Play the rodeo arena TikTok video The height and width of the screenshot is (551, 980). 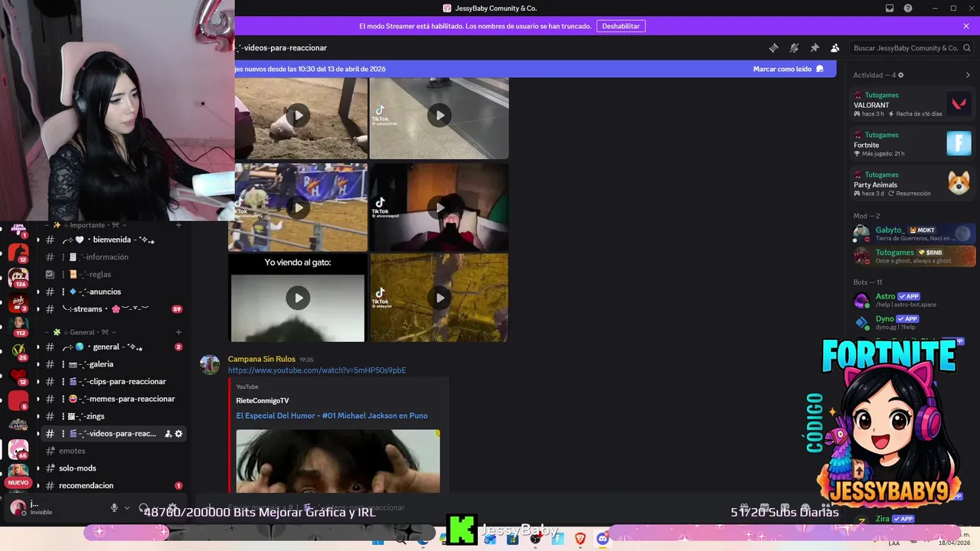tap(298, 207)
